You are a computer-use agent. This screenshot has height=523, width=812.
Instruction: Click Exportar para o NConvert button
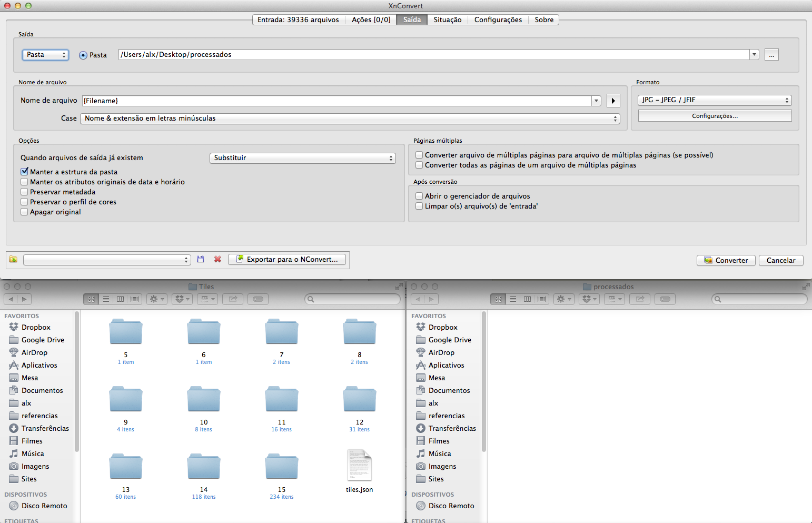pyautogui.click(x=287, y=259)
